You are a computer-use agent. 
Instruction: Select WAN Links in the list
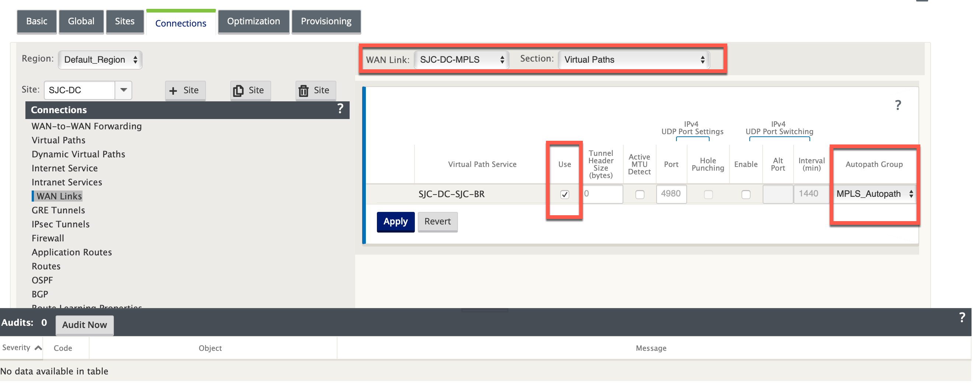(x=59, y=196)
